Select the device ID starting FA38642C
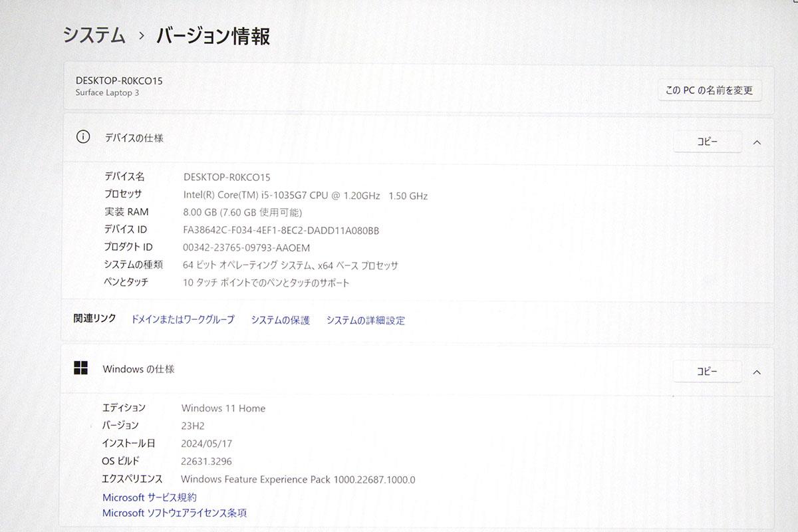The width and height of the screenshot is (798, 532). [281, 230]
